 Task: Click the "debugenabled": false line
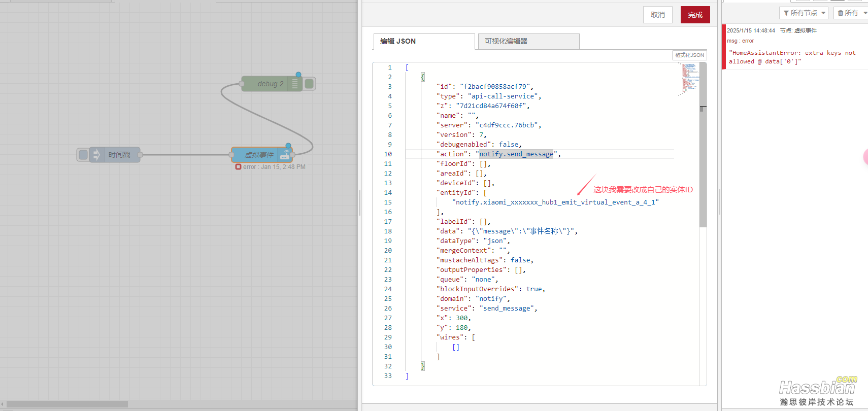pos(479,144)
